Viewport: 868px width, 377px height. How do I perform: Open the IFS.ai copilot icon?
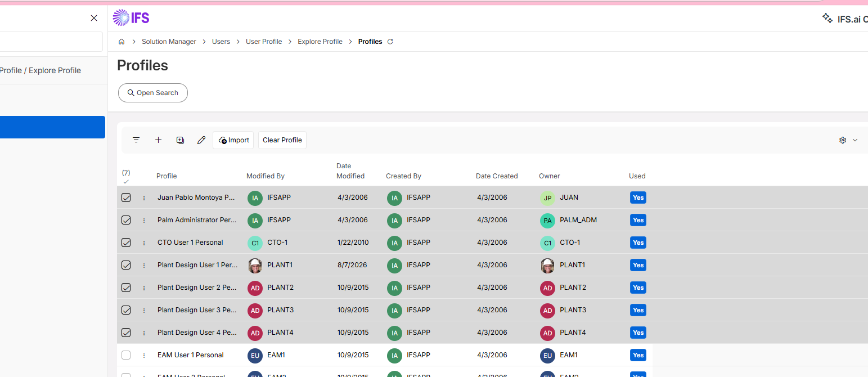click(x=827, y=18)
